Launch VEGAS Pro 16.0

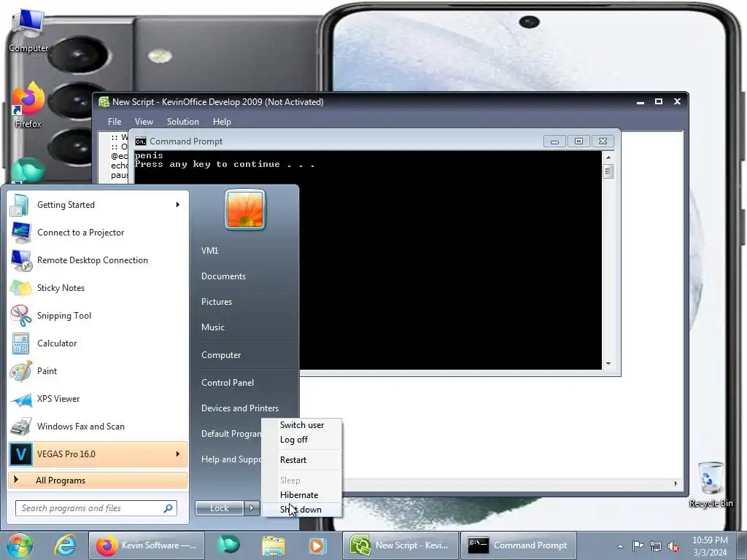(x=98, y=454)
